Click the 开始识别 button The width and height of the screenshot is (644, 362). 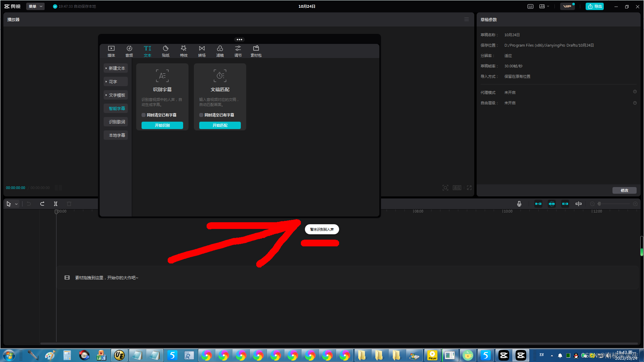[x=162, y=125]
